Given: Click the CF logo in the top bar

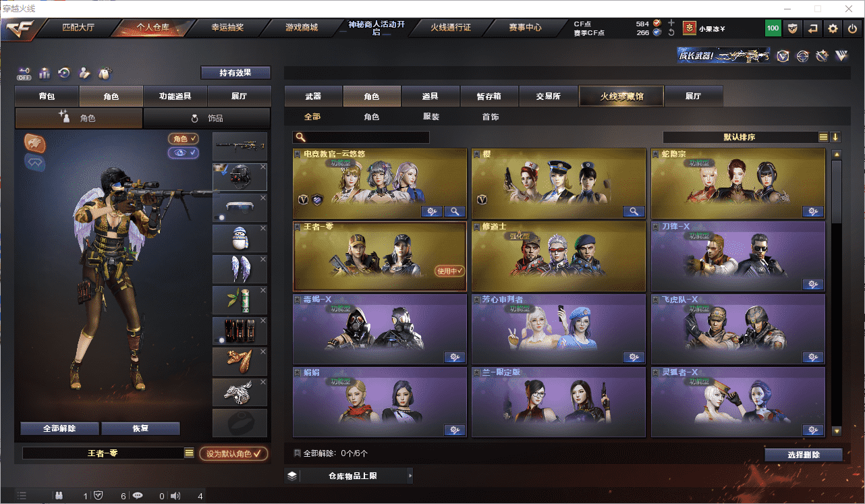Looking at the screenshot, I should [x=20, y=28].
